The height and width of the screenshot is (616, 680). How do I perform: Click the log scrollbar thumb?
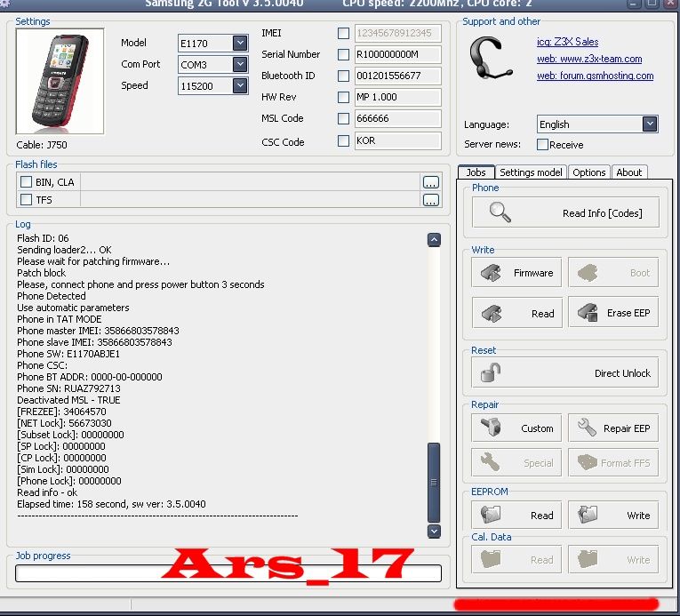click(x=434, y=483)
